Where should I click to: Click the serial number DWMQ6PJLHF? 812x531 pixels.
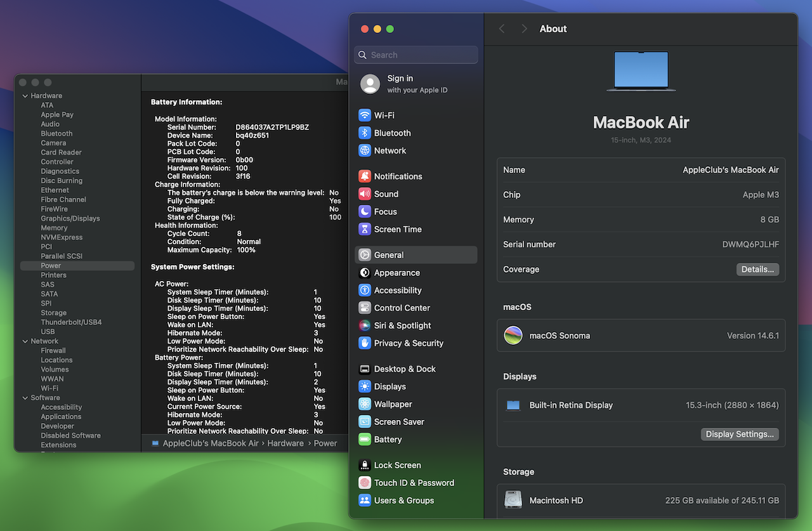[x=750, y=244]
